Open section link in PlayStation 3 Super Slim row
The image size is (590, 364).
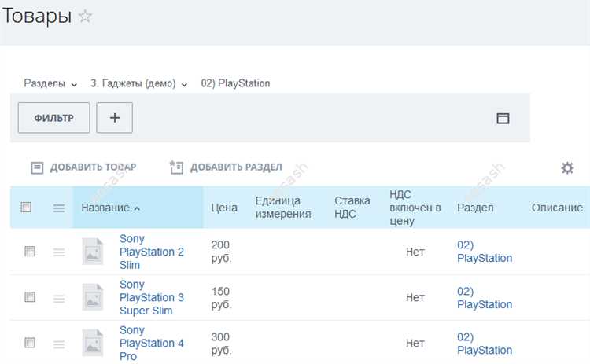(x=485, y=298)
